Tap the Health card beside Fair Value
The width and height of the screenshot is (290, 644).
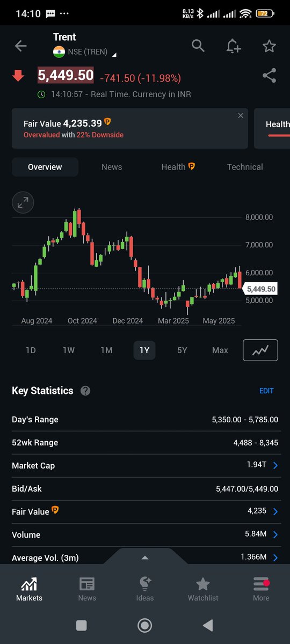coord(272,129)
